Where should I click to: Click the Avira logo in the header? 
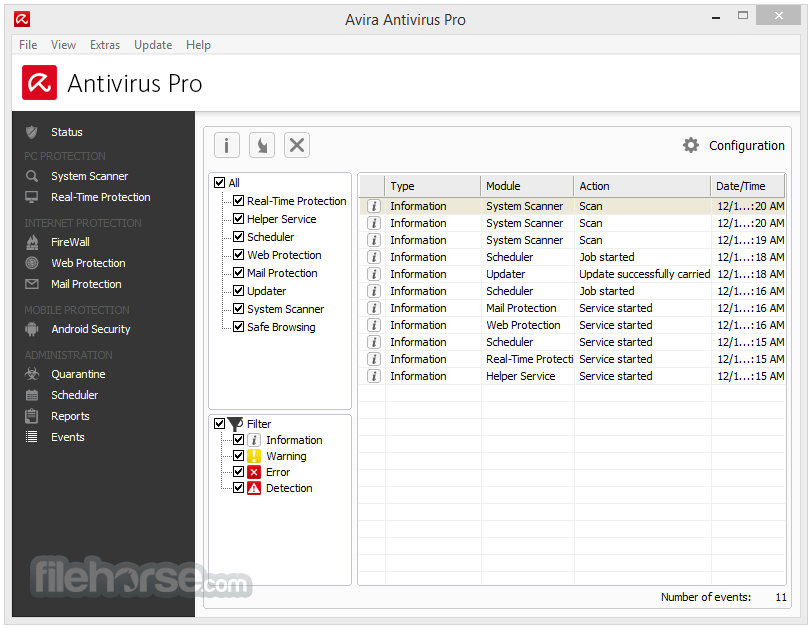[39, 82]
